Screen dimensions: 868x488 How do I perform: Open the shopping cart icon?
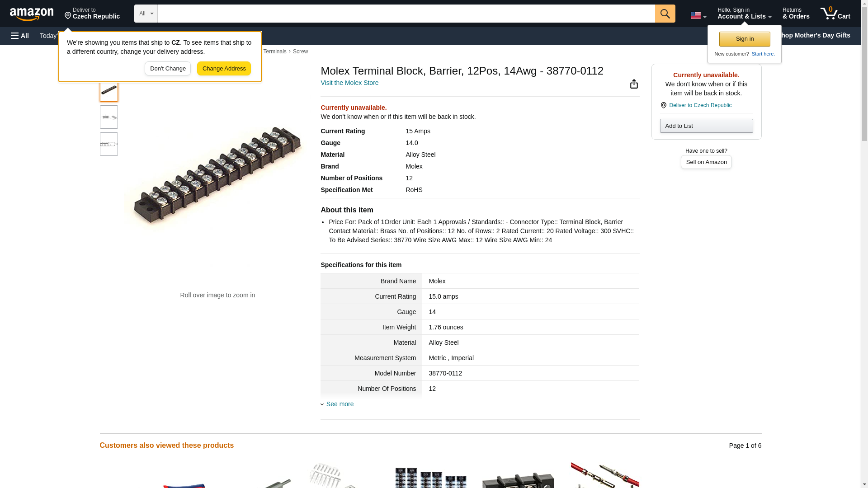coord(835,13)
